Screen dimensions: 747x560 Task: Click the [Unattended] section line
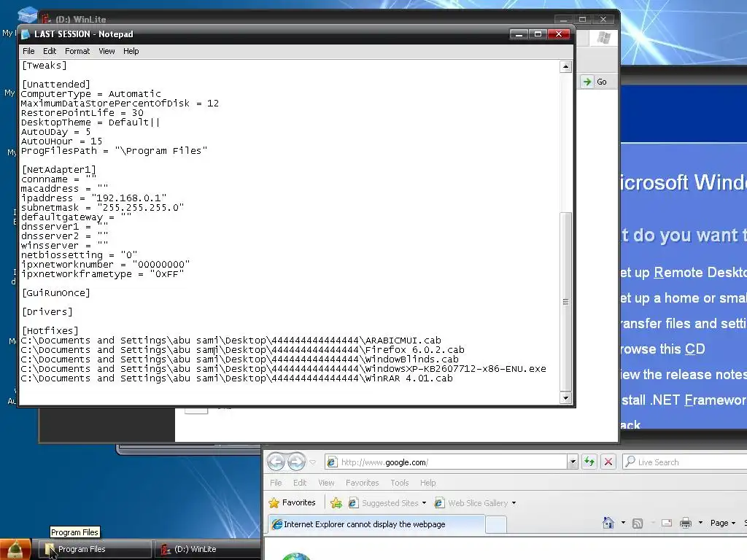55,85
